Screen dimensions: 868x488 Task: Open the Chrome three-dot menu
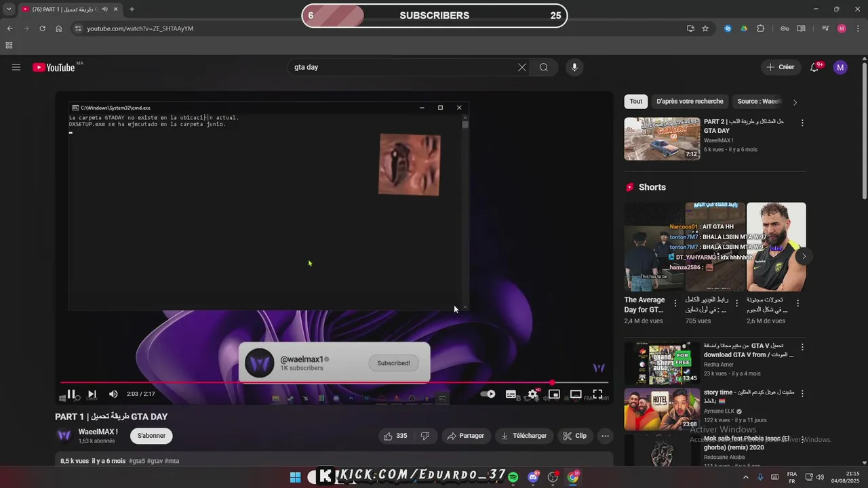coord(858,28)
